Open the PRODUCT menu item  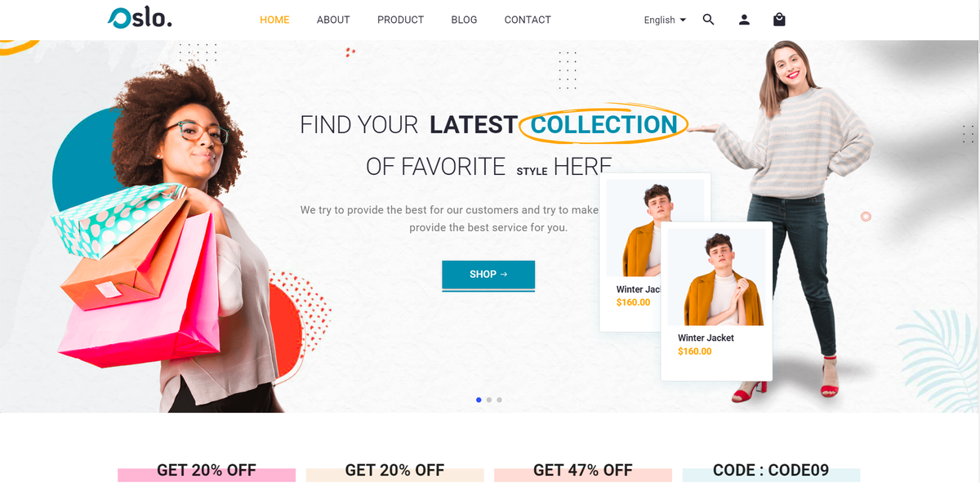(x=400, y=20)
